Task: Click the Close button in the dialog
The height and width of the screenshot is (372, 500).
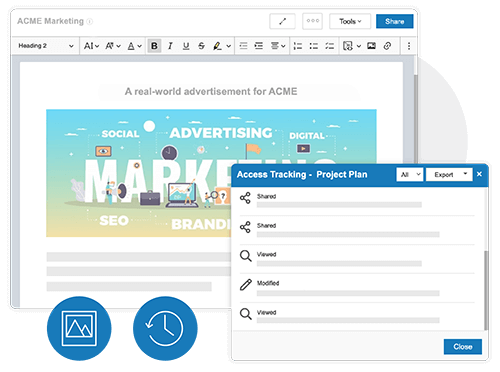Action: pos(463,347)
